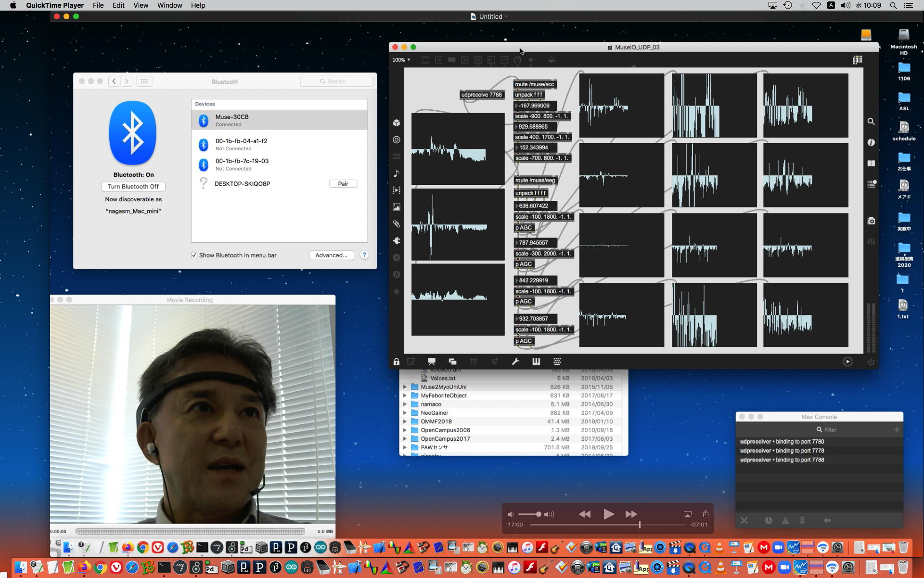Open the 100% zoom dropdown

(401, 60)
